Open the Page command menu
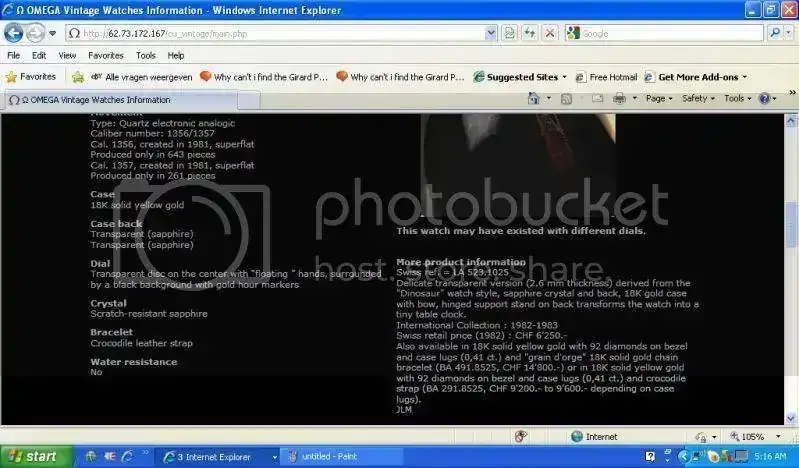This screenshot has height=468, width=799. [659, 98]
